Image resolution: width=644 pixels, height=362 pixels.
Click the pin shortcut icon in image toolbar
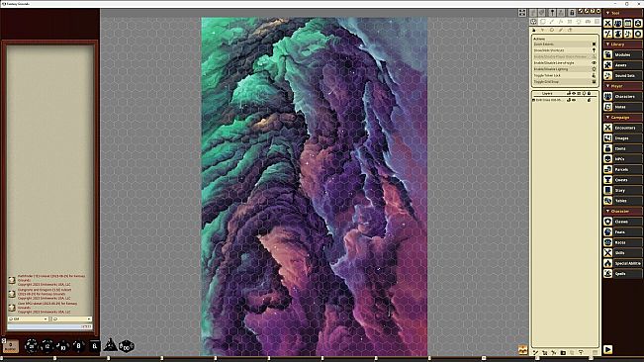[552, 13]
